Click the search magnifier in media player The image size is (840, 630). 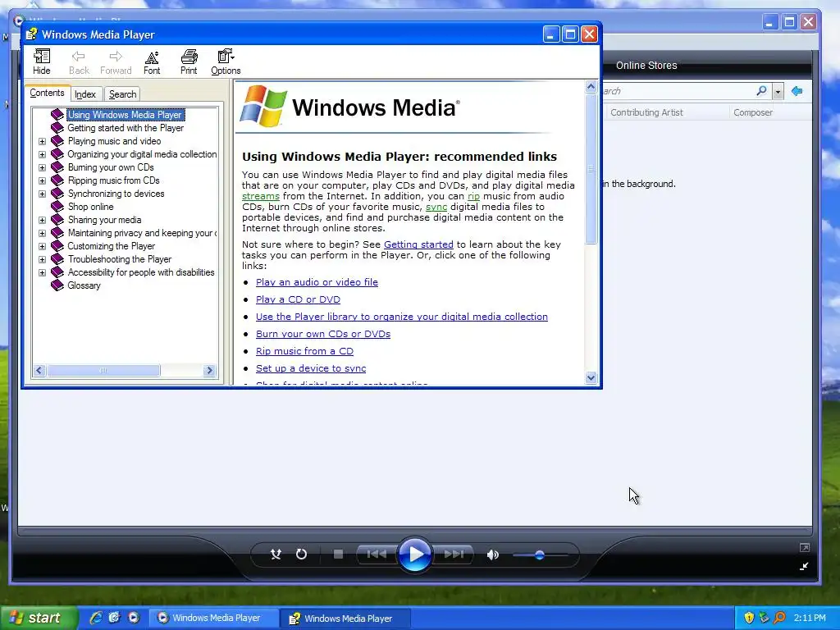tap(761, 90)
